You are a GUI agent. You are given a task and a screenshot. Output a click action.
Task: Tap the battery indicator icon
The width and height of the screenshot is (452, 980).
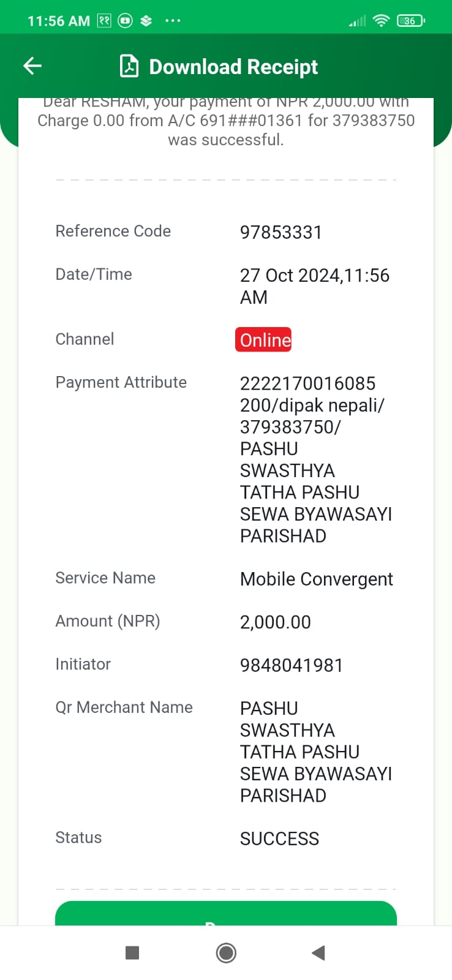411,21
